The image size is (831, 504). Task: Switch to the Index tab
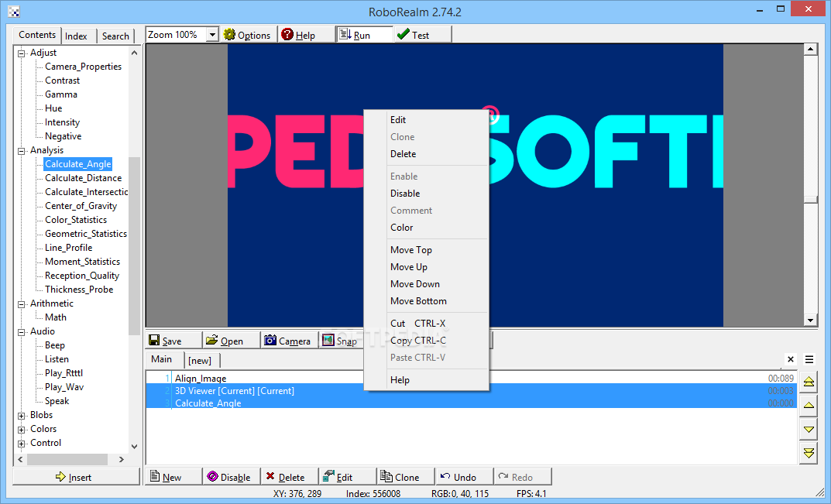point(77,36)
